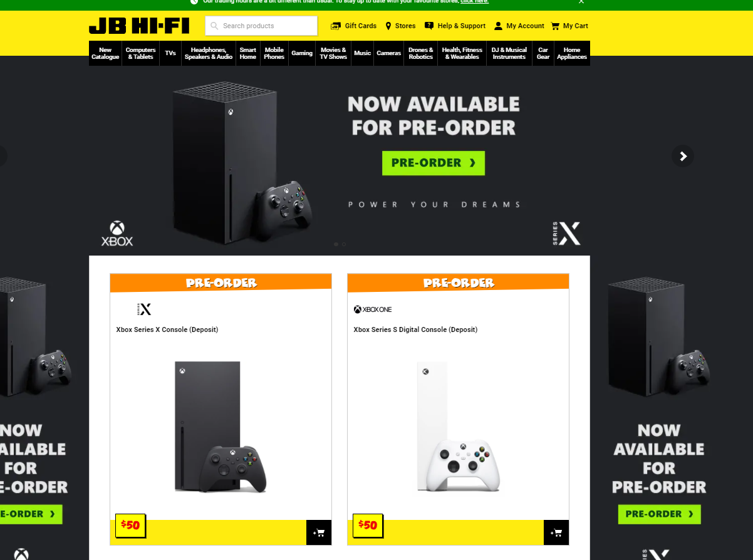Add Xbox Series S Digital Console to cart
The width and height of the screenshot is (753, 560).
coord(556,532)
